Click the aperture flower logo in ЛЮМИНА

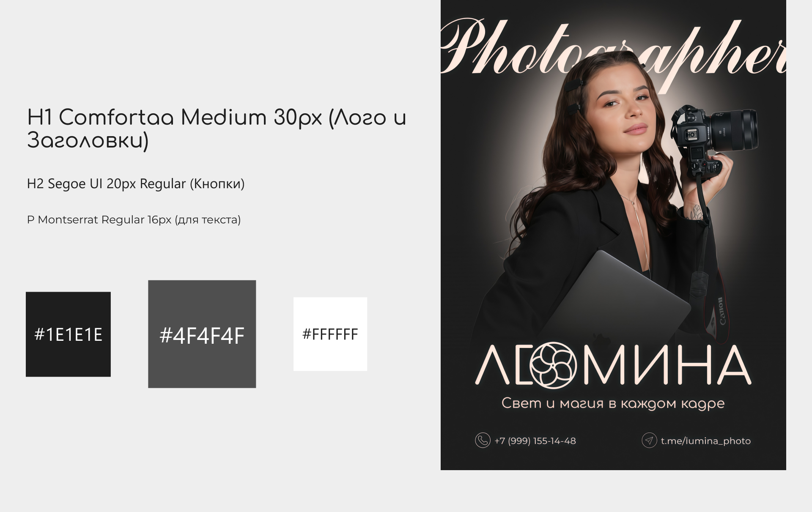554,366
